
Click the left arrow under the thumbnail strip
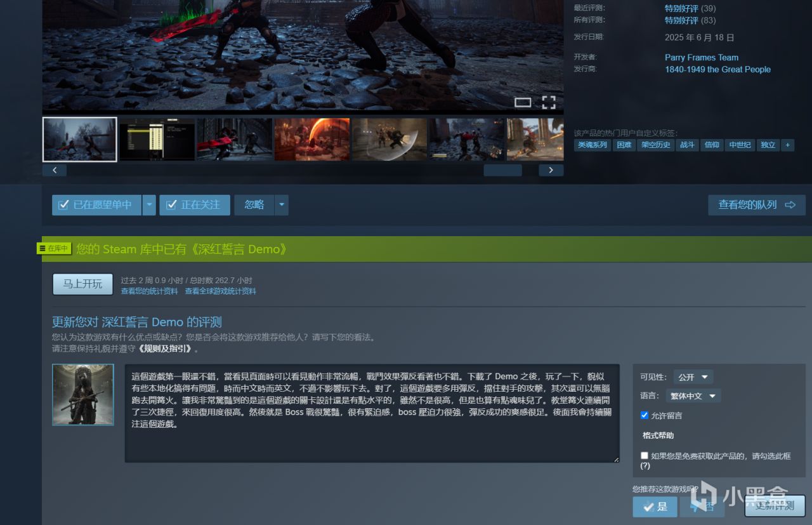click(x=55, y=170)
